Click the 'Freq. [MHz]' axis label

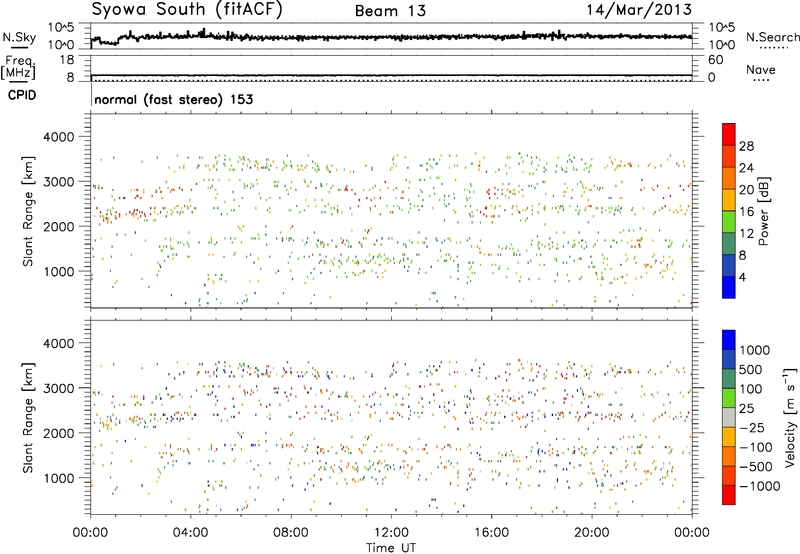[18, 67]
